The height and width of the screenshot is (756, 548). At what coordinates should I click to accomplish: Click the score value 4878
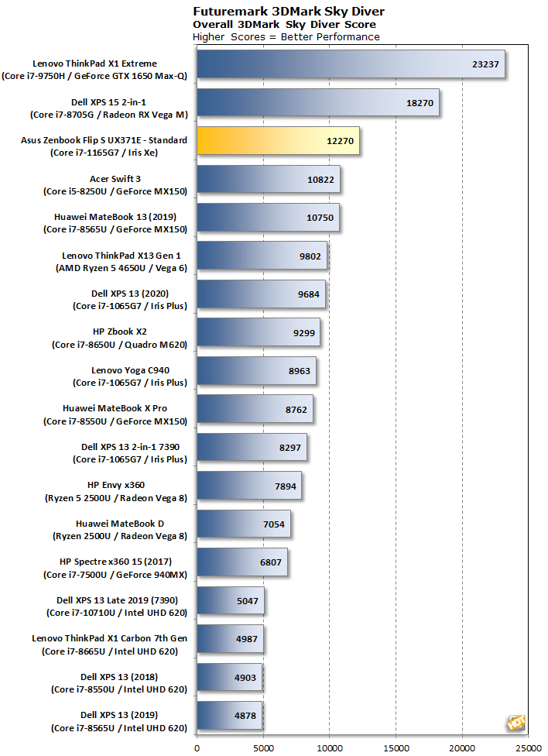pos(245,716)
